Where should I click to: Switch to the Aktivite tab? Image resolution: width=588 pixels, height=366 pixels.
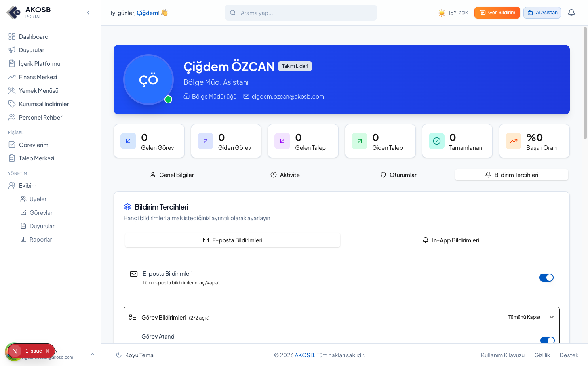(x=285, y=175)
